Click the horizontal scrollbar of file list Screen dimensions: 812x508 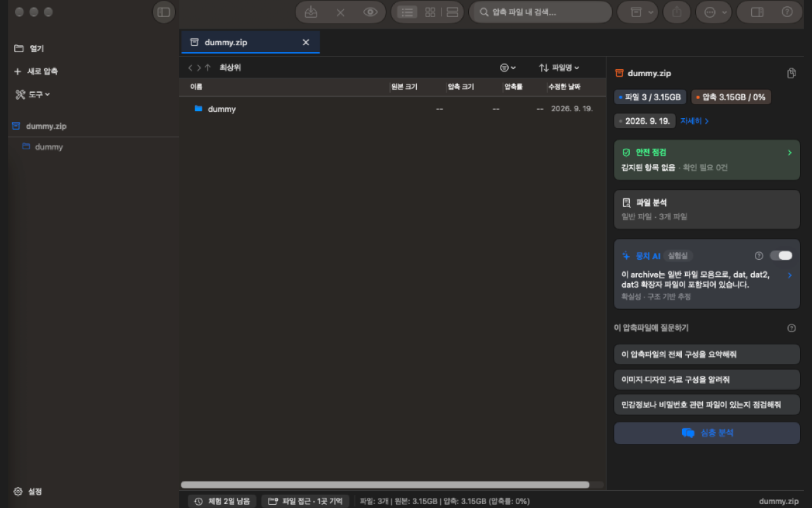point(385,485)
